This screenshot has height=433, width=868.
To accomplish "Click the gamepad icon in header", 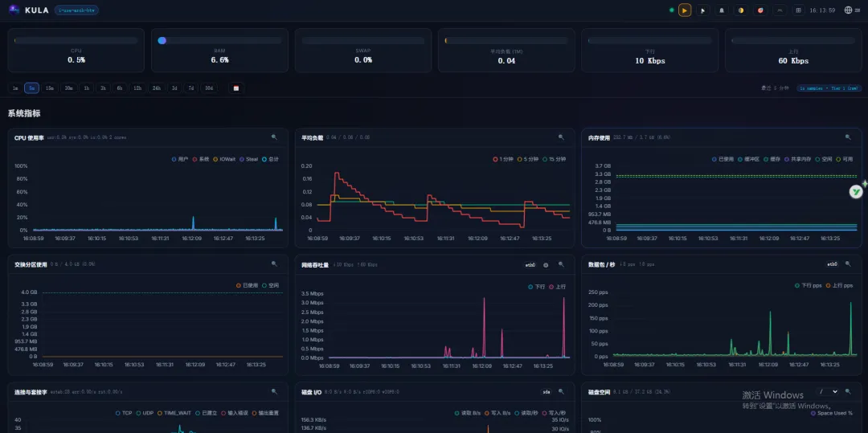I will pyautogui.click(x=780, y=10).
